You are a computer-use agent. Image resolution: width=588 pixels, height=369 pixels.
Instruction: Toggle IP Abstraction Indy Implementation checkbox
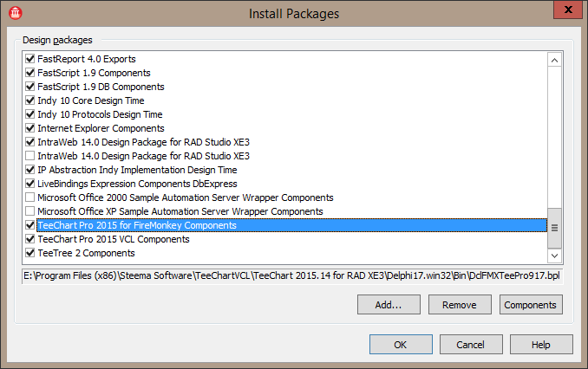pyautogui.click(x=30, y=170)
